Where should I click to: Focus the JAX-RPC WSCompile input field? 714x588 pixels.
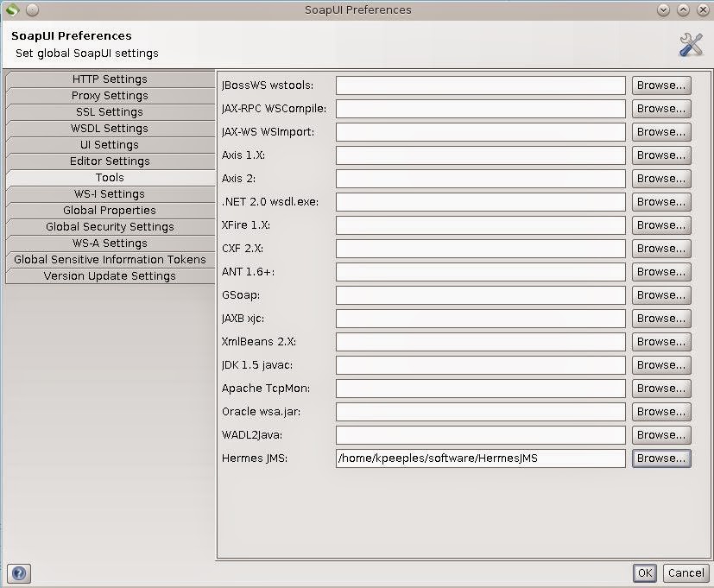click(480, 109)
